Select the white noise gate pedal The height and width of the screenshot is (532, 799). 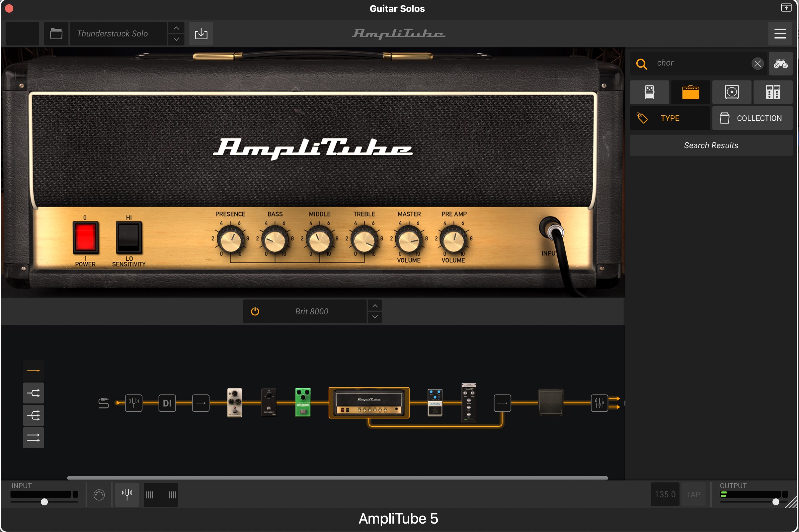coord(235,402)
